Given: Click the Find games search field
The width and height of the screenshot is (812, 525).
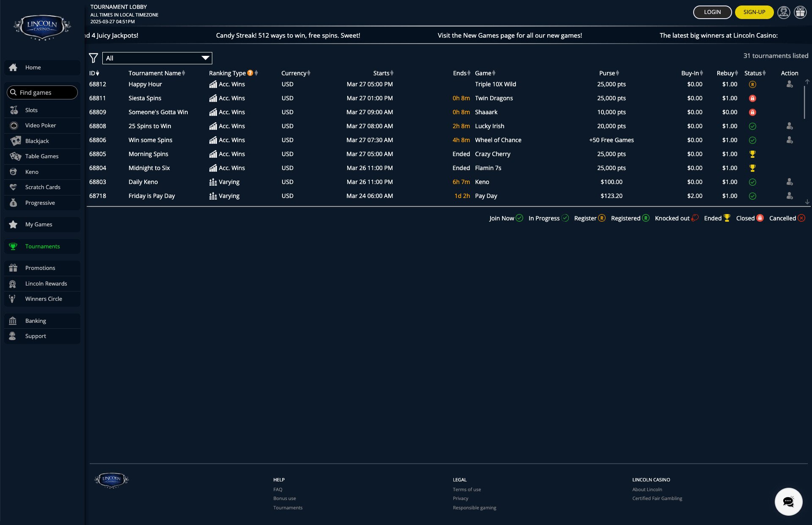Looking at the screenshot, I should [x=42, y=92].
